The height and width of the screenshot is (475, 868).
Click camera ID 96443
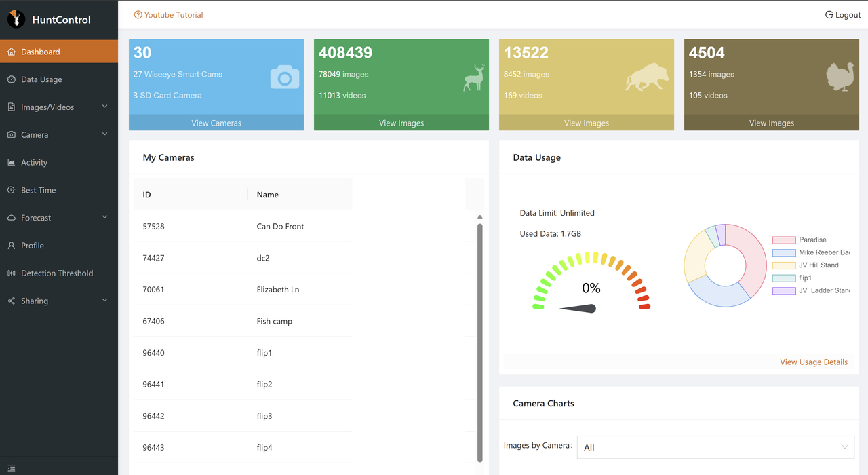pyautogui.click(x=153, y=448)
